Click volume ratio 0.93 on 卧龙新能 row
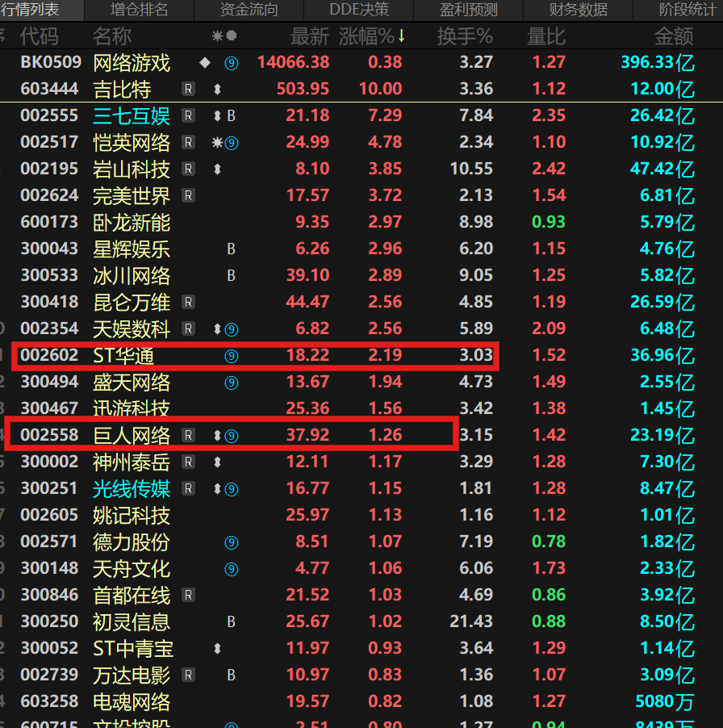 [x=549, y=223]
